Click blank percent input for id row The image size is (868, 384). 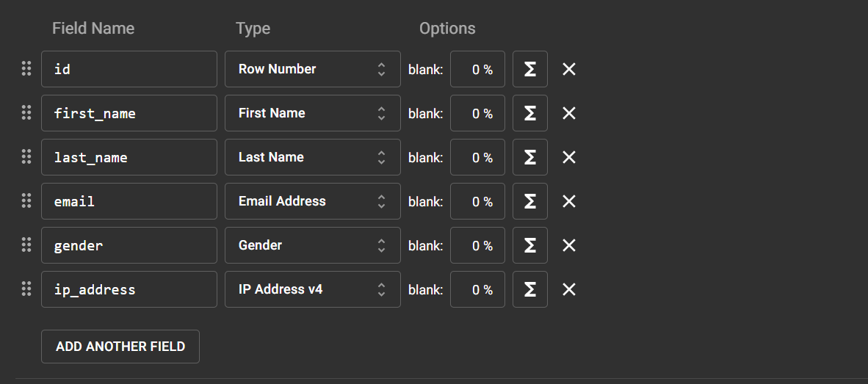pyautogui.click(x=477, y=69)
